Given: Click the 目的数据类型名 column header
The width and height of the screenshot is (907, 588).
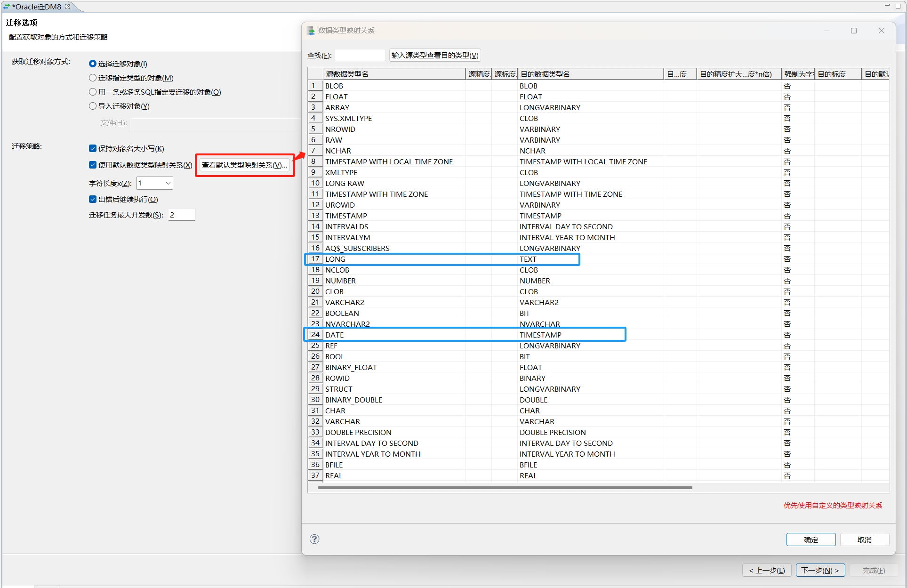Looking at the screenshot, I should [590, 74].
